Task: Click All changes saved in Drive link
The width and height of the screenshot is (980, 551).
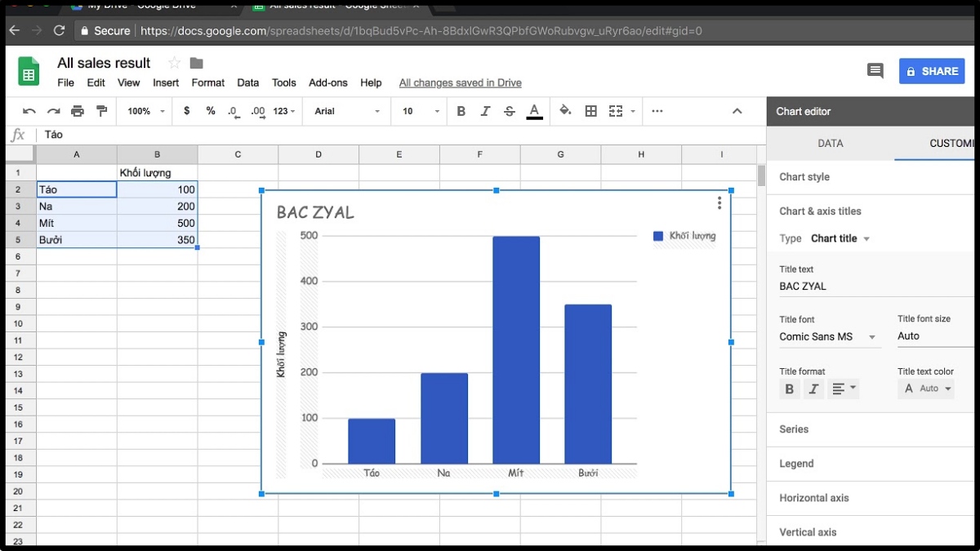Action: 461,82
